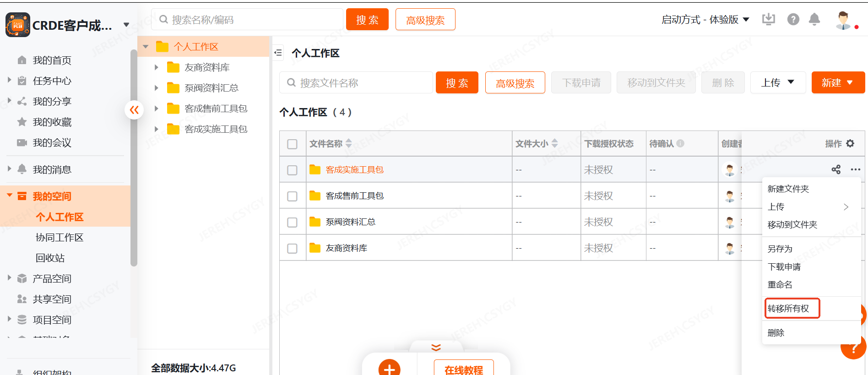
Task: Click the download tray icon in header
Action: (x=768, y=19)
